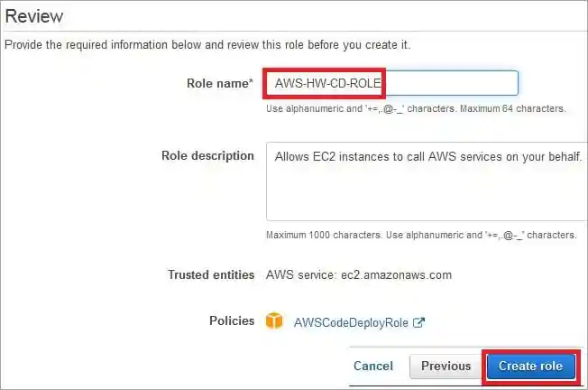
Task: Click the ec2.amazonaws.com trusted entity text
Action: [359, 274]
